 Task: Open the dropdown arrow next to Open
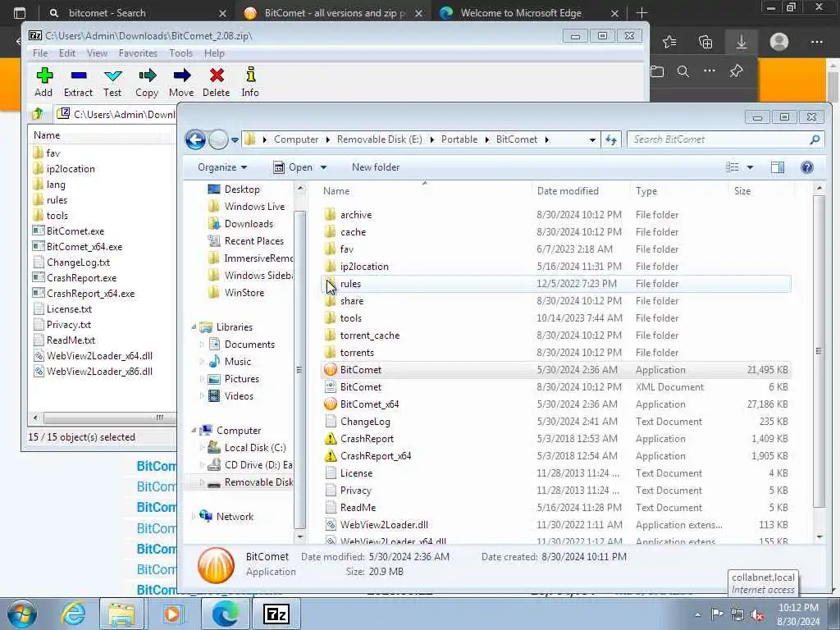coord(323,167)
